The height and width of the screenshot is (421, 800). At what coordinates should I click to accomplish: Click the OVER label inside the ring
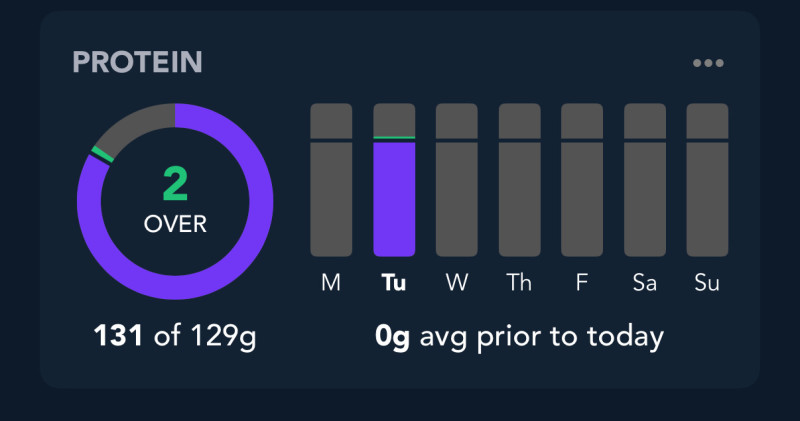click(176, 224)
